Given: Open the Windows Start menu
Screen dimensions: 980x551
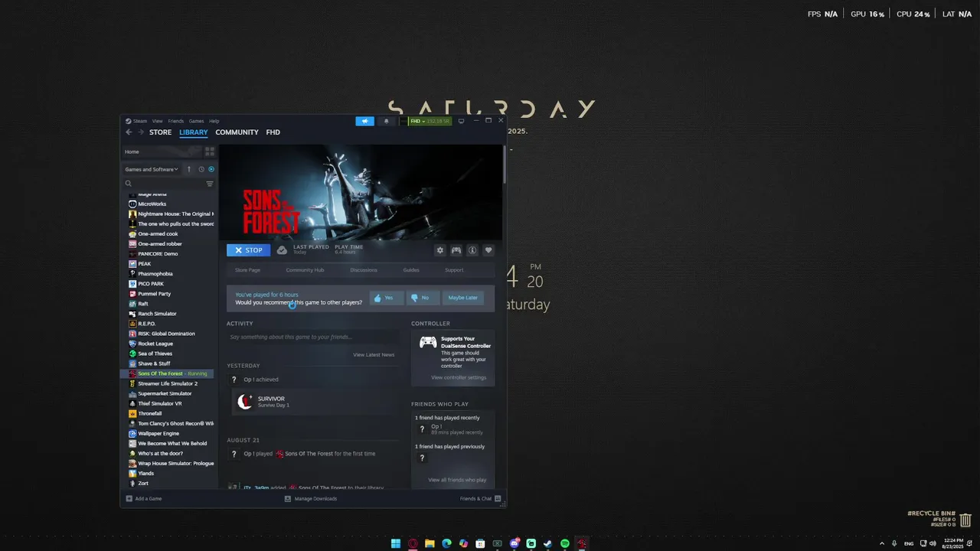Looking at the screenshot, I should coord(396,543).
